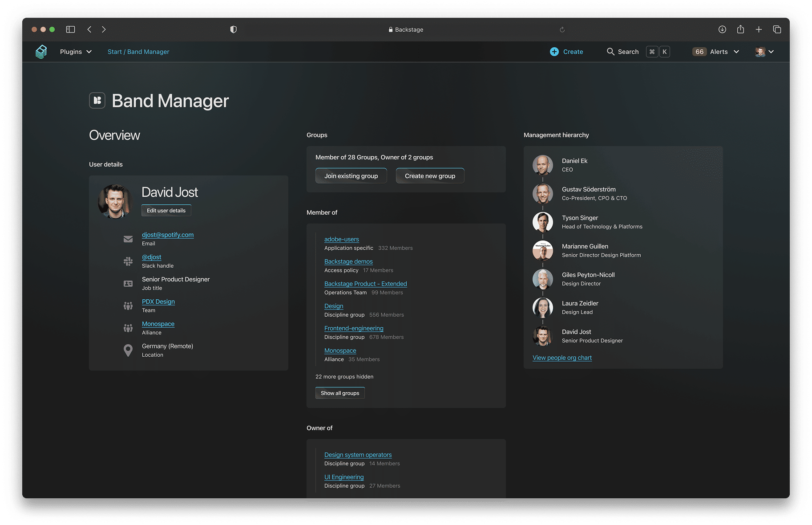Click the email envelope icon
Image resolution: width=812 pixels, height=525 pixels.
(x=128, y=239)
